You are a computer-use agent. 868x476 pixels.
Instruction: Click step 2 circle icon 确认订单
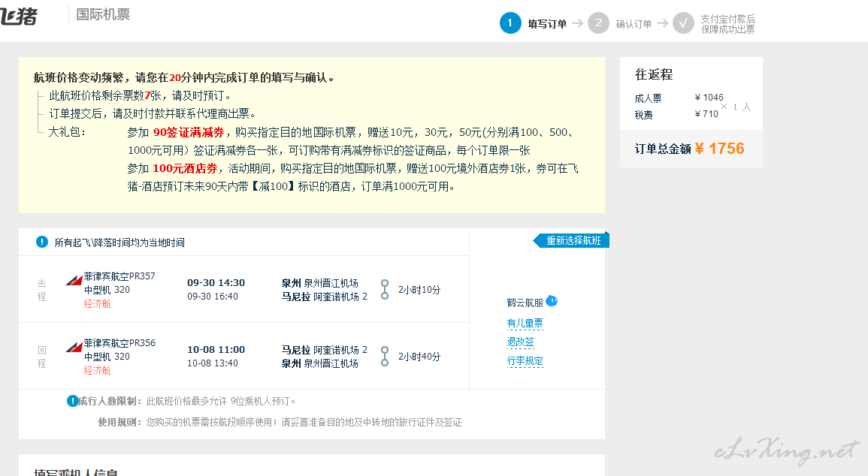pos(598,23)
